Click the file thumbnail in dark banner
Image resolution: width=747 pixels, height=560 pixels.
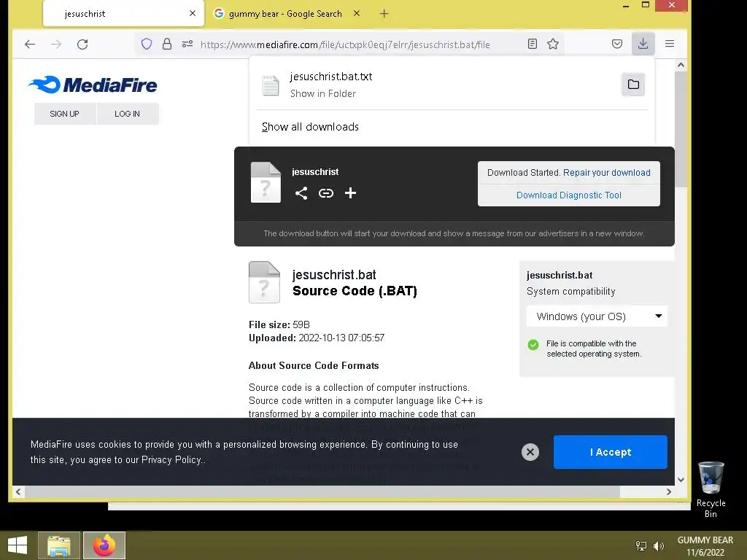pos(266,182)
